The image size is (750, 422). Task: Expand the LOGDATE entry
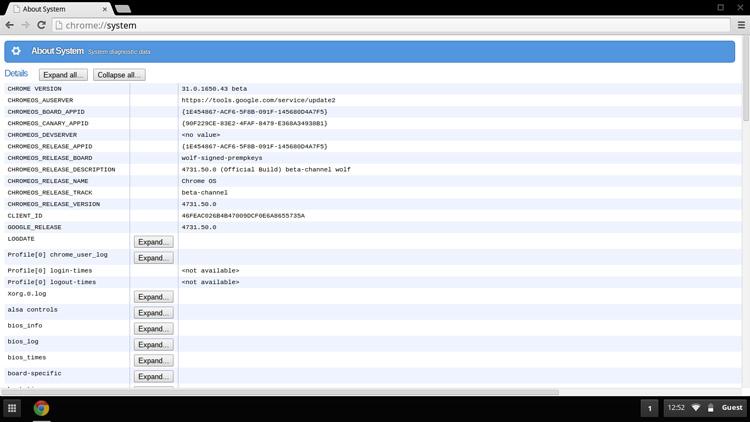tap(154, 242)
